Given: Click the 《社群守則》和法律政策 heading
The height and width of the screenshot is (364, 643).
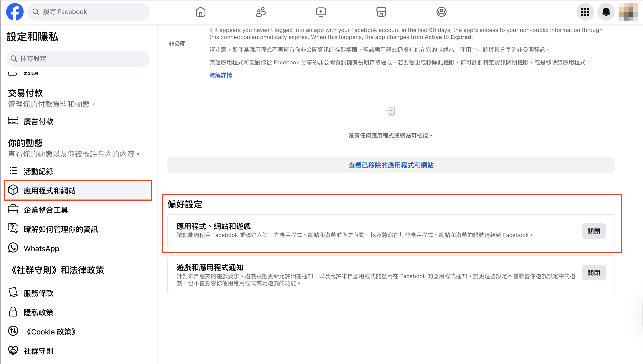Looking at the screenshot, I should (57, 270).
